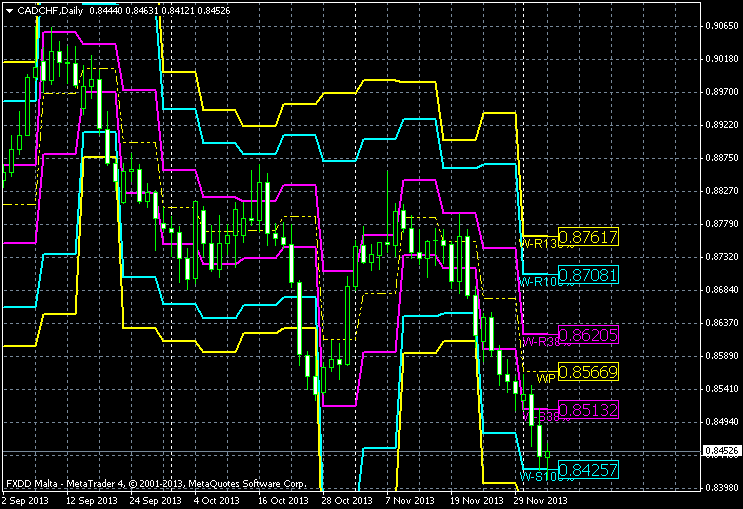Click the W-R138 resistance line text

(538, 244)
